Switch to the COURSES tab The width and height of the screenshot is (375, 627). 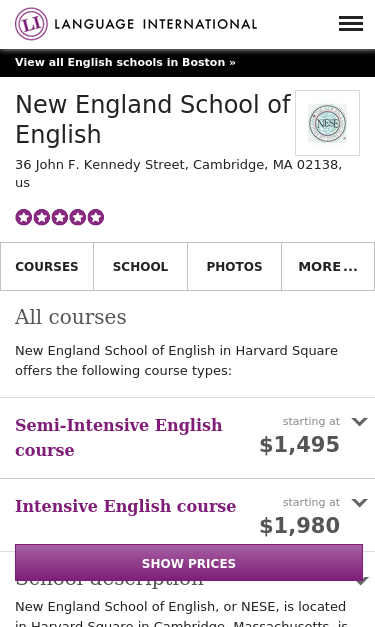(x=47, y=266)
